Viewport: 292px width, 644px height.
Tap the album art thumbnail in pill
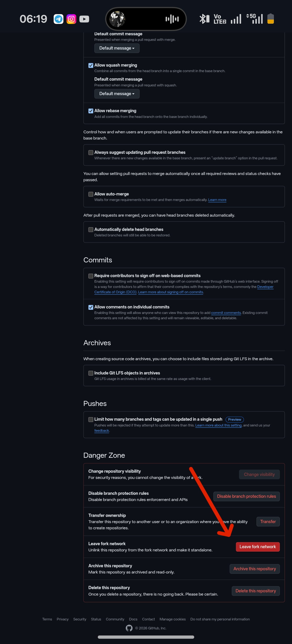coord(117,19)
